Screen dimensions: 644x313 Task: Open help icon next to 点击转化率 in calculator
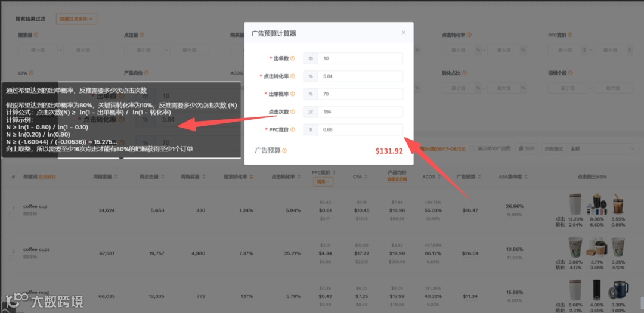(292, 76)
